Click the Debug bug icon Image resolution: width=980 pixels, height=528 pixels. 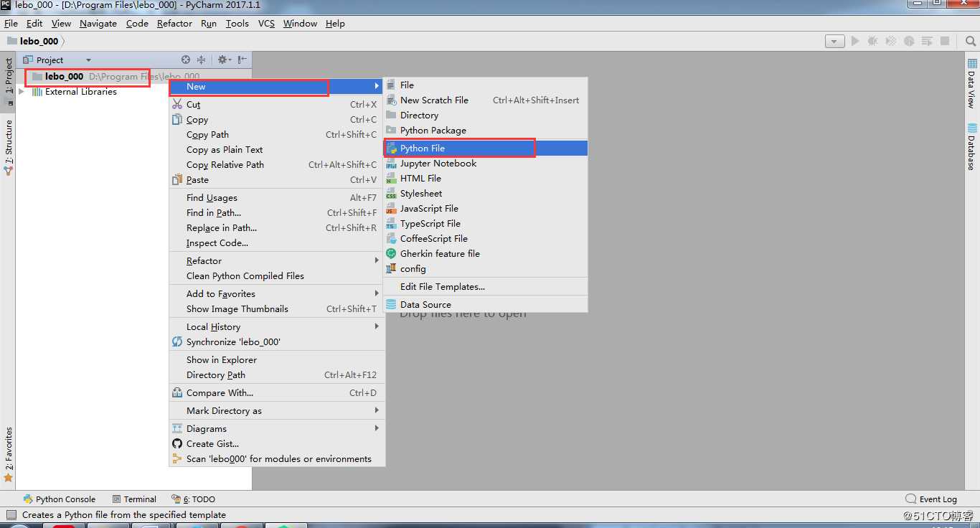873,42
